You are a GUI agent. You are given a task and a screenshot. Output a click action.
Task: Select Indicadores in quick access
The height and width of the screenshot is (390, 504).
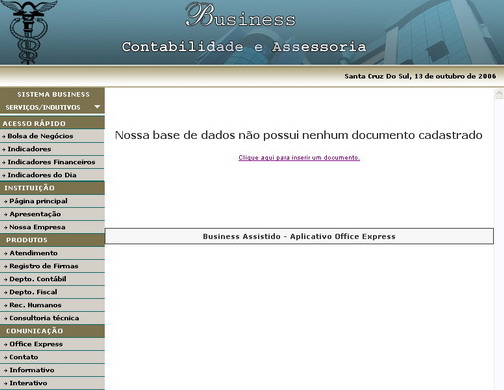[x=52, y=149]
